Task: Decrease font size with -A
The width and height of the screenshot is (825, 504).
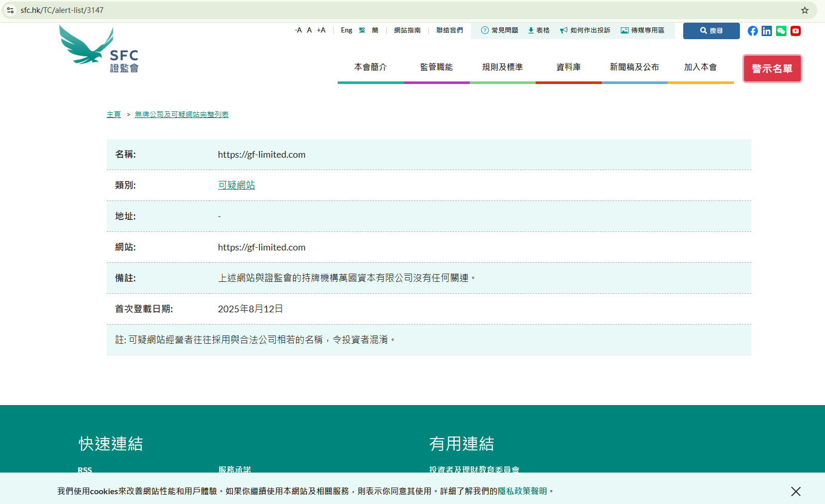Action: [x=298, y=30]
